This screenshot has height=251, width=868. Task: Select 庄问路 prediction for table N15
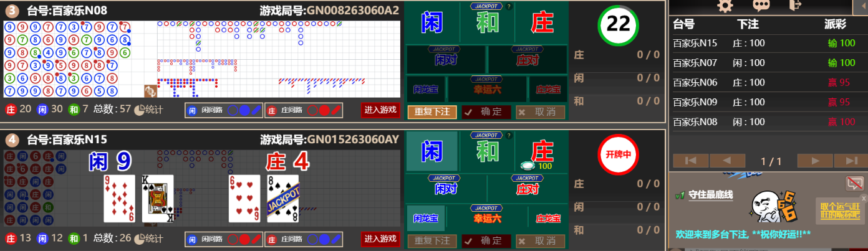point(304,239)
